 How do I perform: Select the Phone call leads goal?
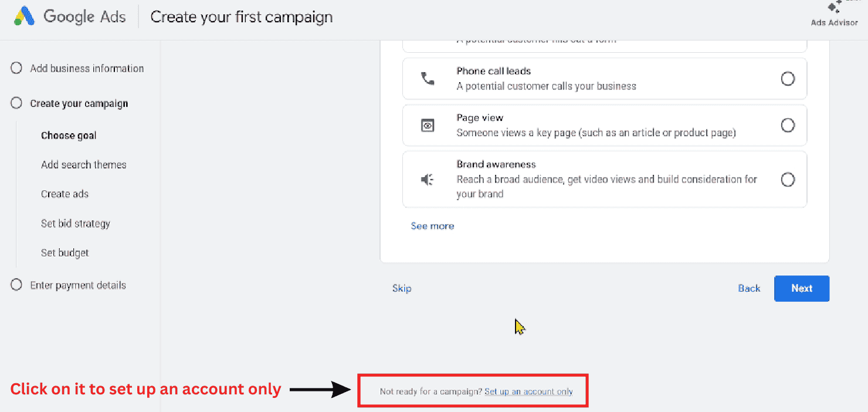click(x=788, y=78)
